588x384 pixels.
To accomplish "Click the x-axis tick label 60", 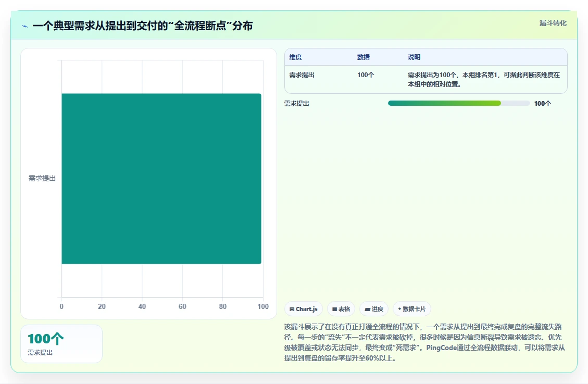I will point(182,306).
